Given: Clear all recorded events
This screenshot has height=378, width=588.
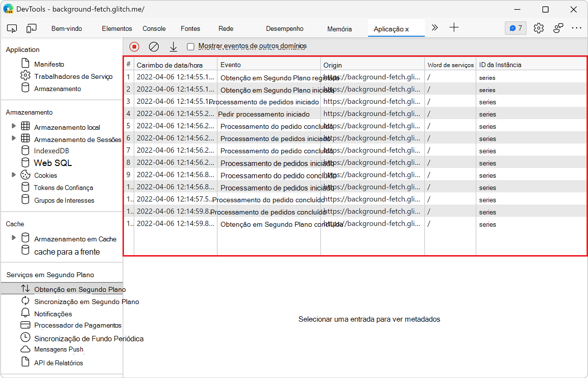Looking at the screenshot, I should click(x=154, y=46).
